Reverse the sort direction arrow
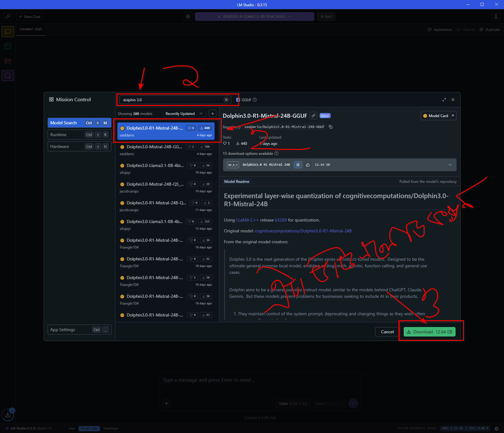The image size is (504, 433). tap(212, 113)
